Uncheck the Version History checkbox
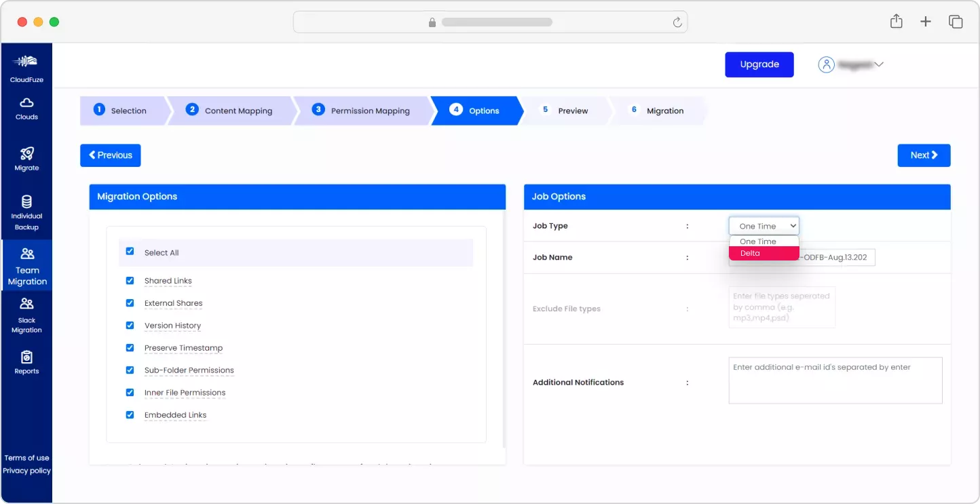This screenshot has height=504, width=980. (x=130, y=325)
